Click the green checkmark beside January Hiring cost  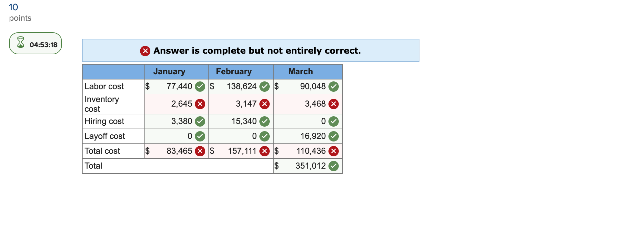coord(200,121)
